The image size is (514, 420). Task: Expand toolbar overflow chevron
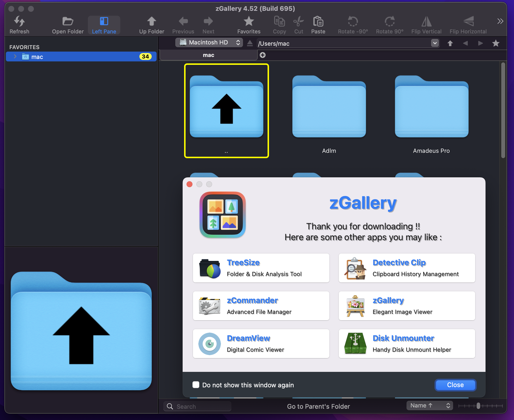500,21
